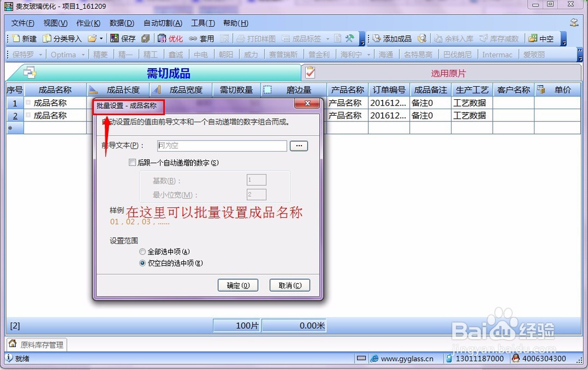Enable 后跟一个自动递增的数字 checkbox
The image size is (588, 370).
132,163
